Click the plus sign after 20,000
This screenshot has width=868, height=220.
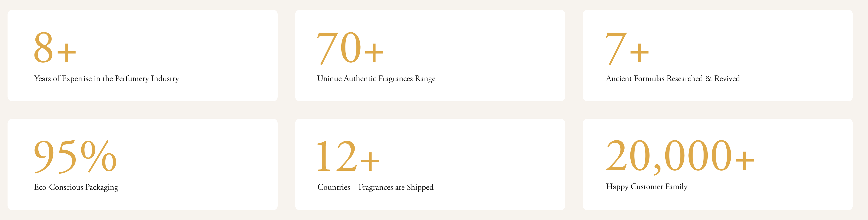click(745, 161)
